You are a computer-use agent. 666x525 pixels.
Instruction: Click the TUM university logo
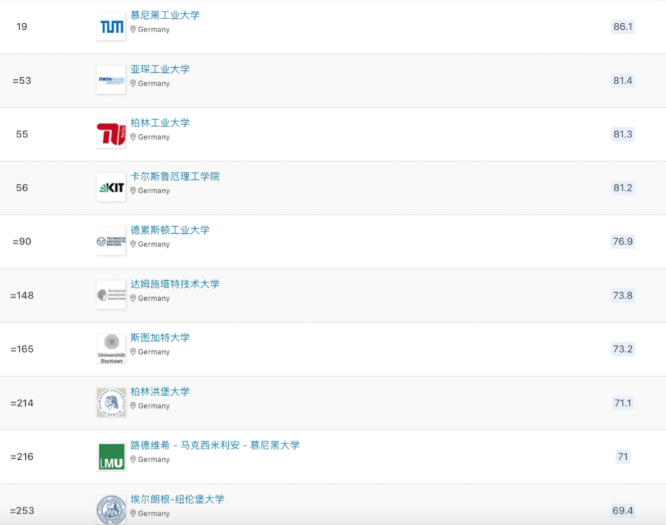111,27
